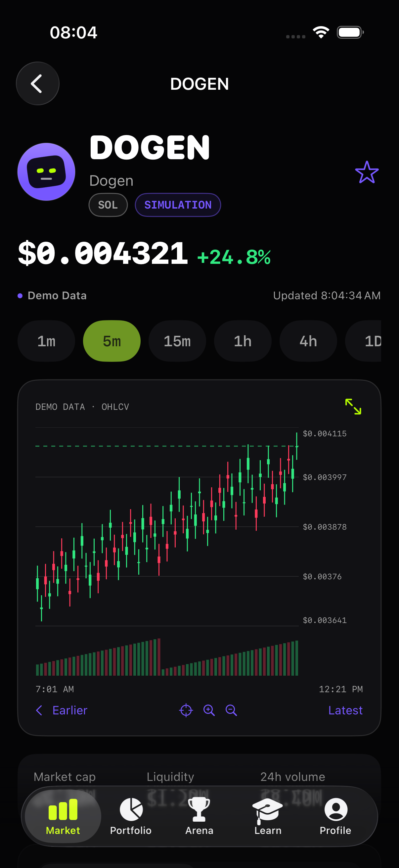This screenshot has width=399, height=868.
Task: Tap the battery status icon
Action: (350, 32)
